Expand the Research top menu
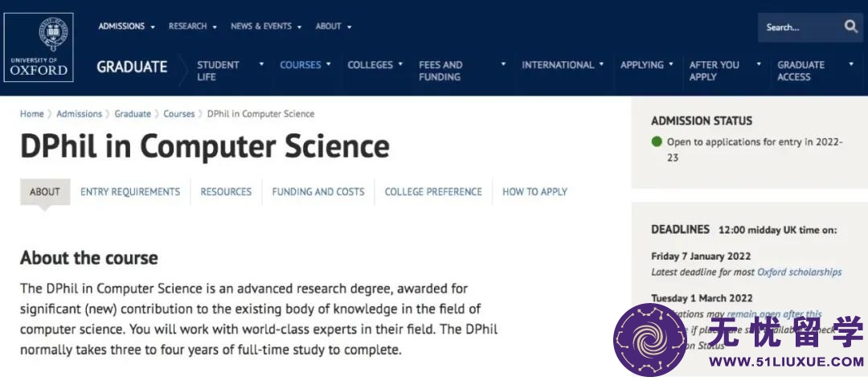868x381 pixels. click(193, 26)
